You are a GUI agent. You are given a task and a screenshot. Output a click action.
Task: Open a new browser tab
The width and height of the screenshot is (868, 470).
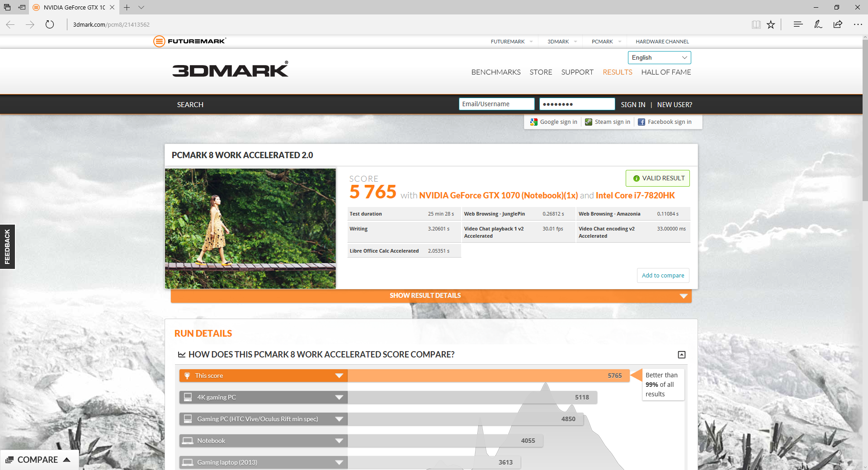[127, 7]
